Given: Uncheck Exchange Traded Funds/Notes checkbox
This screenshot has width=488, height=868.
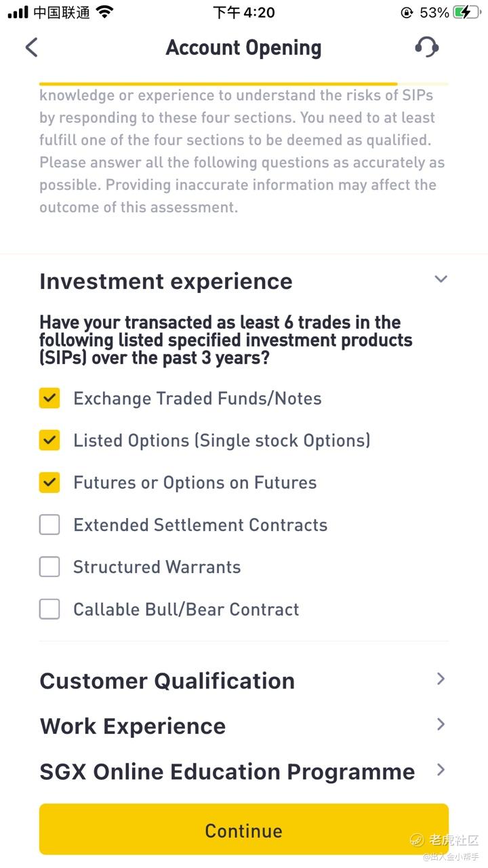Looking at the screenshot, I should pos(49,398).
